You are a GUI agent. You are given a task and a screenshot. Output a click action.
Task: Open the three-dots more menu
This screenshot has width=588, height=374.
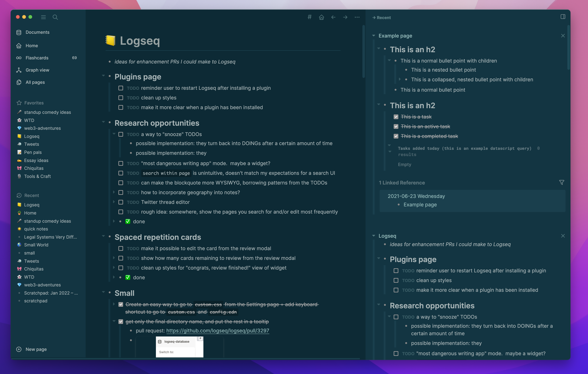tap(357, 17)
